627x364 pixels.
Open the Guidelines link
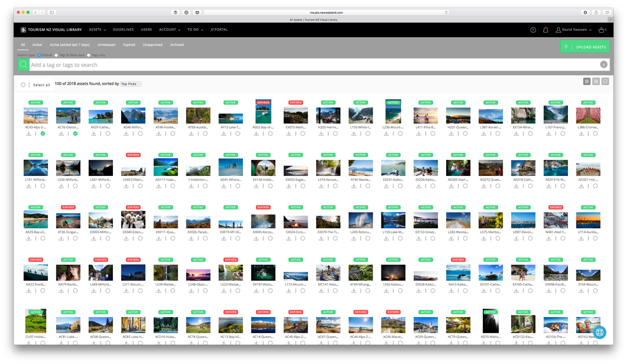click(123, 30)
